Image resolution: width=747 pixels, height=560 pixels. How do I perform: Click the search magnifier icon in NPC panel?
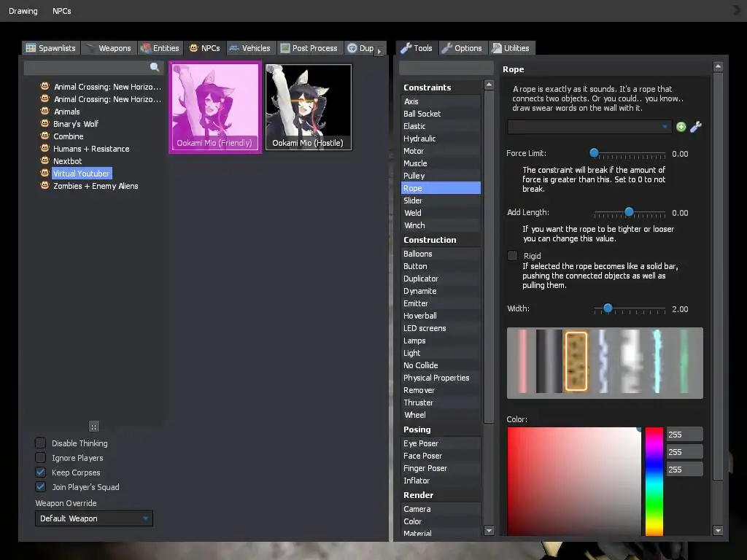[x=155, y=67]
